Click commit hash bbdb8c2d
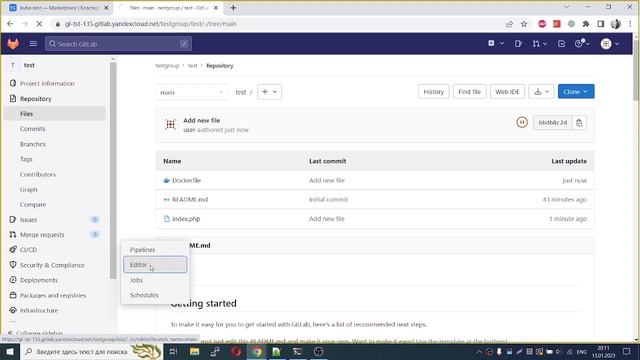The height and width of the screenshot is (360, 640). [553, 122]
